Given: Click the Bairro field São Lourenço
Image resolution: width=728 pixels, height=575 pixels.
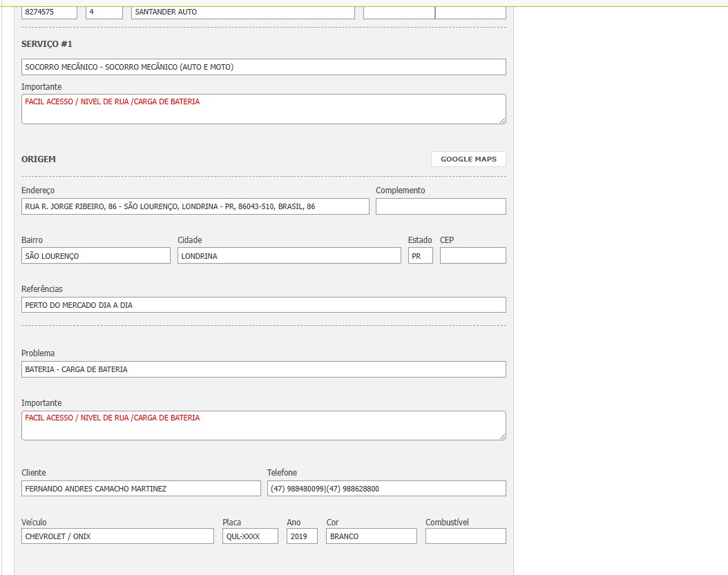Looking at the screenshot, I should 95,255.
